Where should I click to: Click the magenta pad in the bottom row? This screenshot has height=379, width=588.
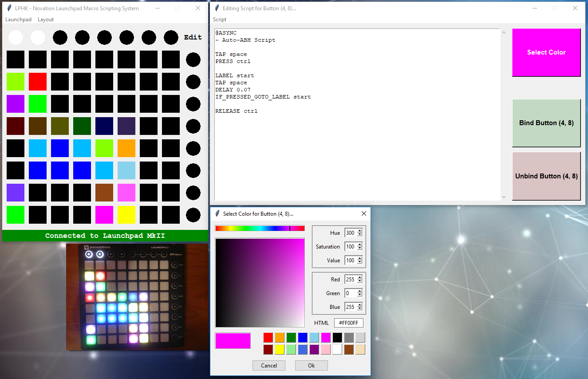(x=104, y=215)
